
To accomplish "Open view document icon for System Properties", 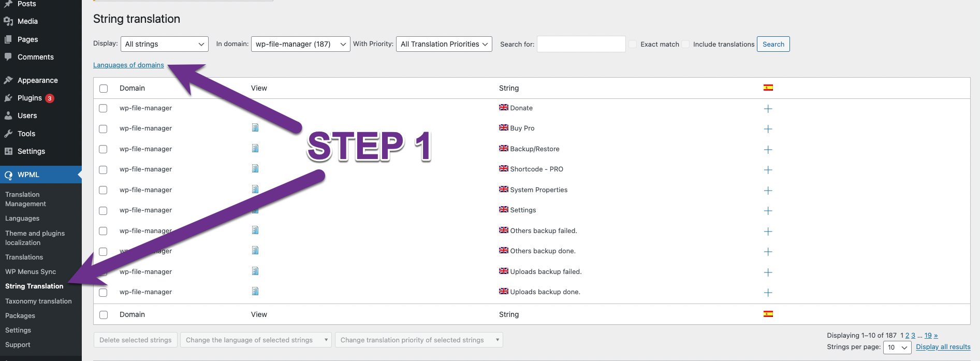I will tap(255, 189).
